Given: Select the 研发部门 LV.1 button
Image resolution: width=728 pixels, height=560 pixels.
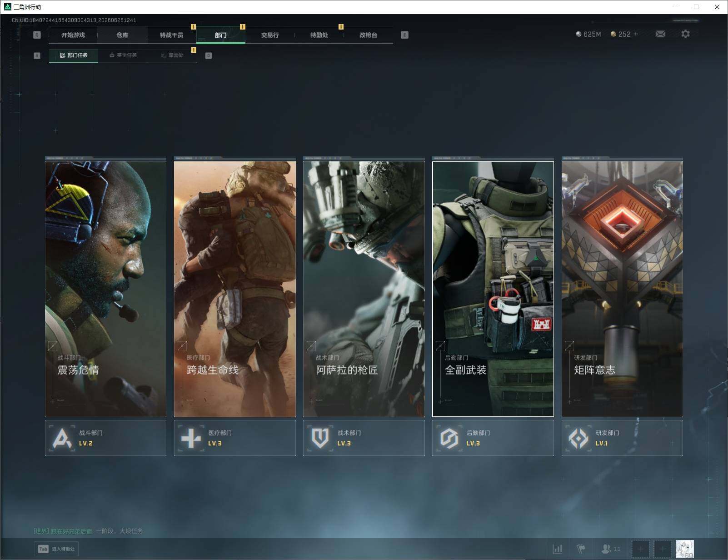Looking at the screenshot, I should (x=622, y=438).
